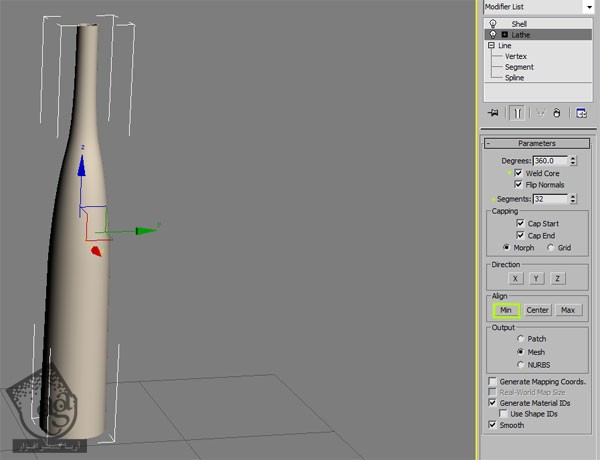Select the Grid capping radio button
The height and width of the screenshot is (460, 600).
(551, 247)
